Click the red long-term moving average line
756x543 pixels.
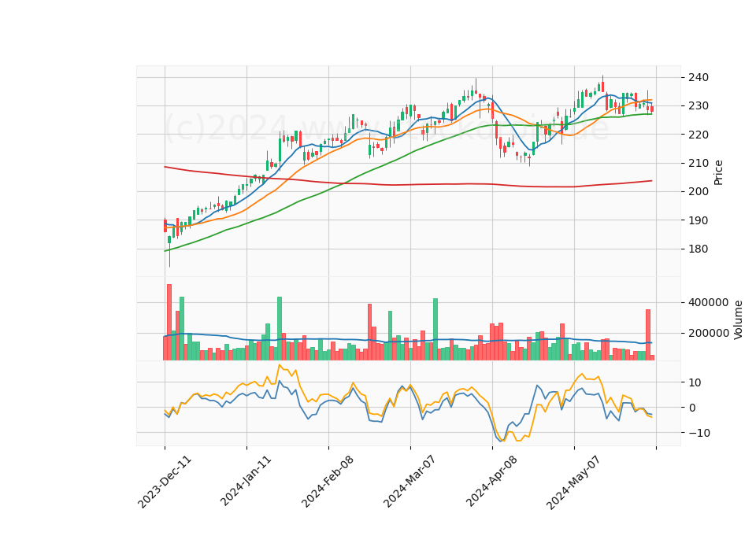tap(409, 184)
